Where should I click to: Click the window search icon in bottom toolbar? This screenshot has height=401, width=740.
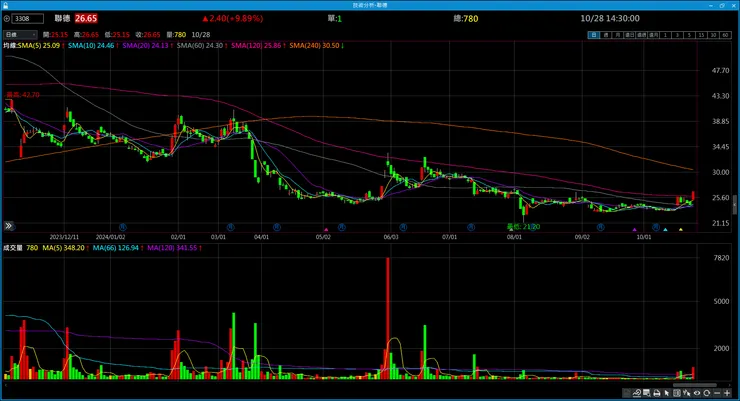pos(647,393)
